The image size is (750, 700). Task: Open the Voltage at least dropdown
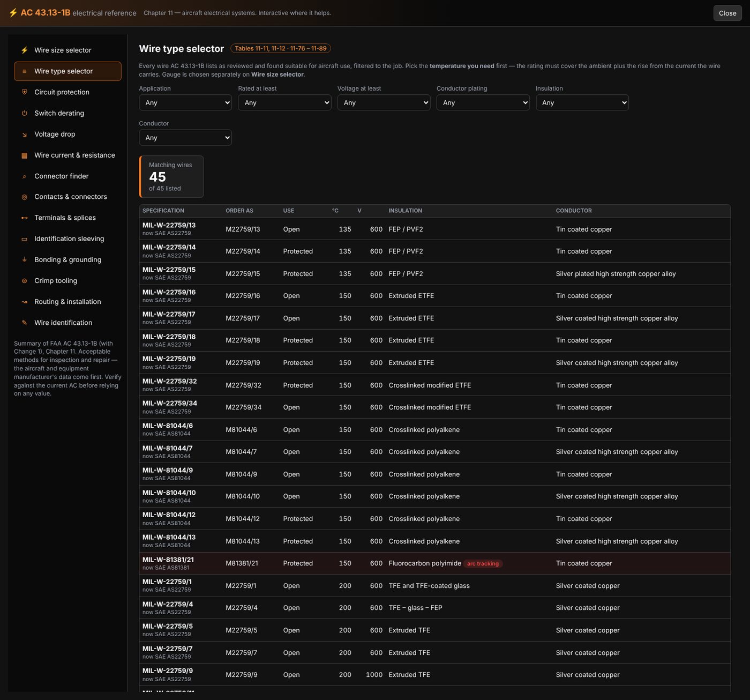[x=384, y=103]
